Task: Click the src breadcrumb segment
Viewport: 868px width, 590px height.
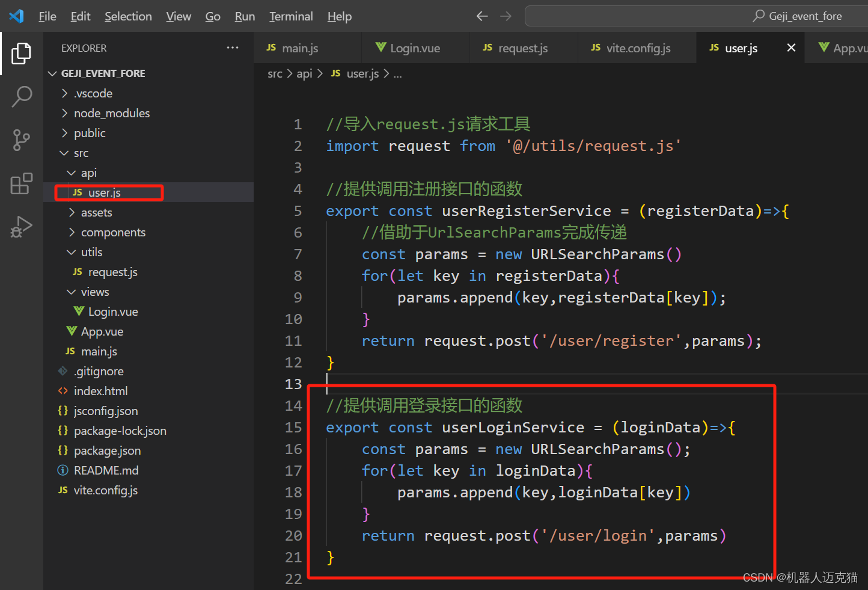Action: tap(275, 73)
